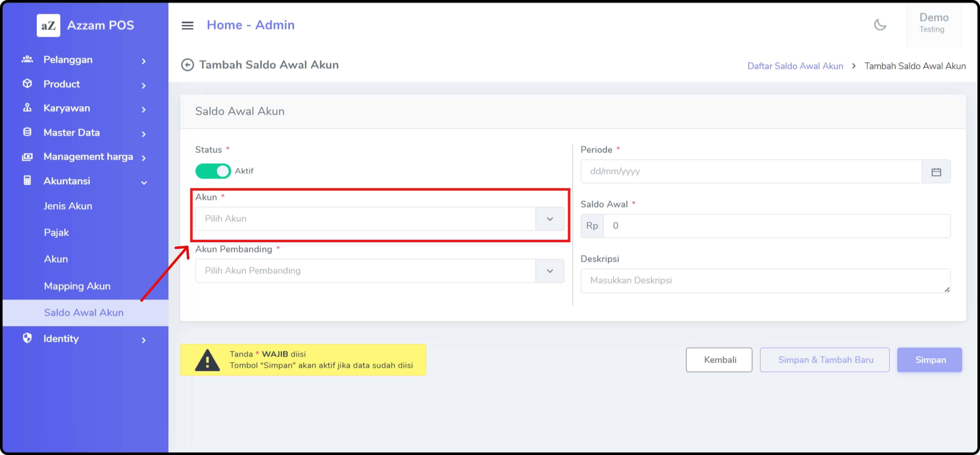Screen dimensions: 980x455
Task: Click the Pelanggan people icon
Action: (x=27, y=59)
